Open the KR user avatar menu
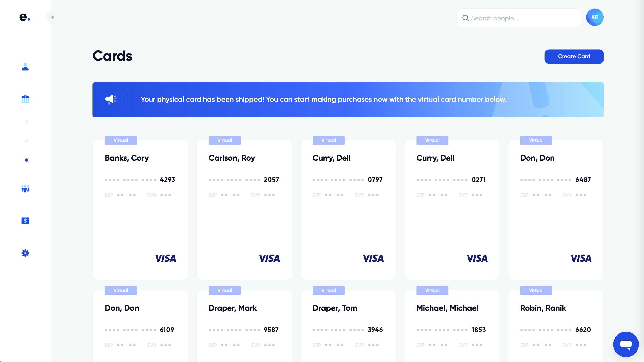 [x=595, y=17]
